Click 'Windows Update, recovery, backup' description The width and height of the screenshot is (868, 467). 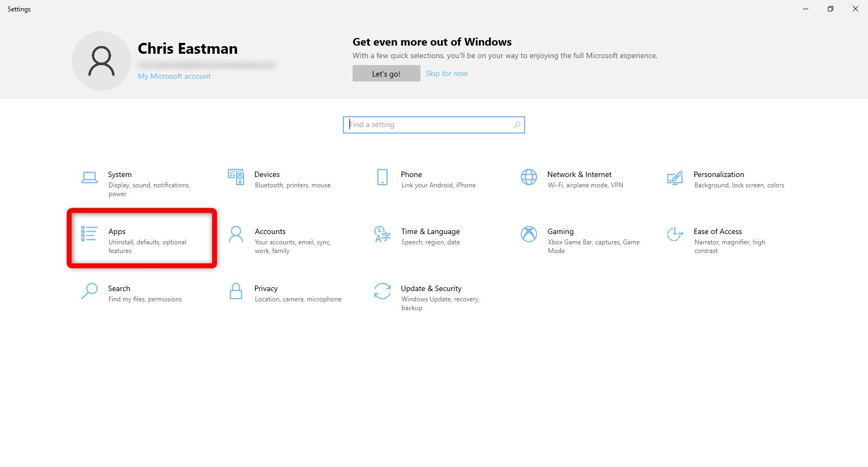441,304
